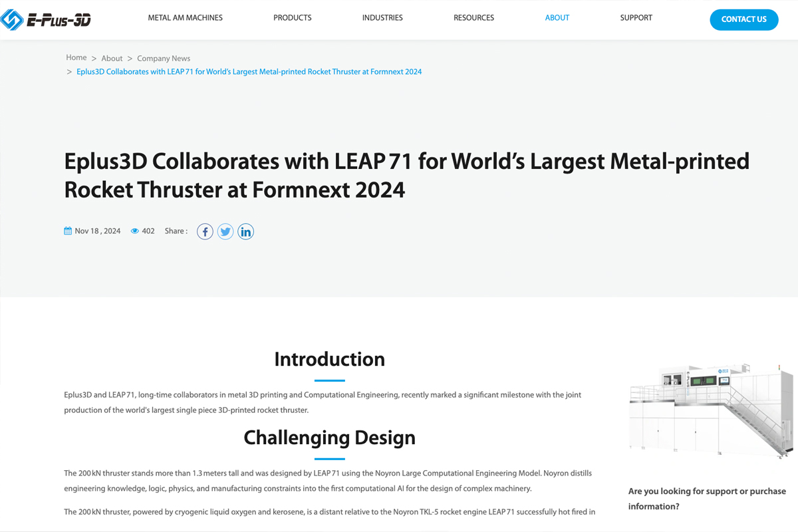Viewport: 798px width, 532px height.
Task: Go to Company News breadcrumb link
Action: click(x=164, y=59)
